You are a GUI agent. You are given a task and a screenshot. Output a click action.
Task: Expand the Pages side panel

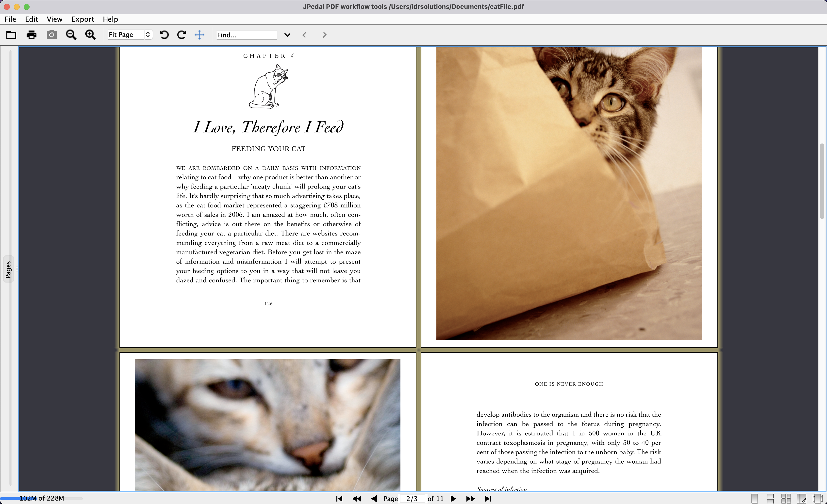(x=8, y=269)
